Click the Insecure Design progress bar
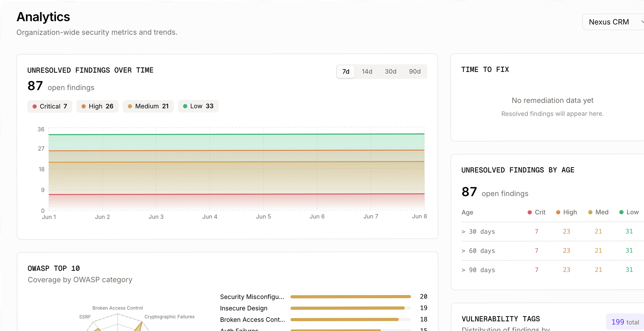Viewport: 644px width, 331px height. [x=350, y=308]
